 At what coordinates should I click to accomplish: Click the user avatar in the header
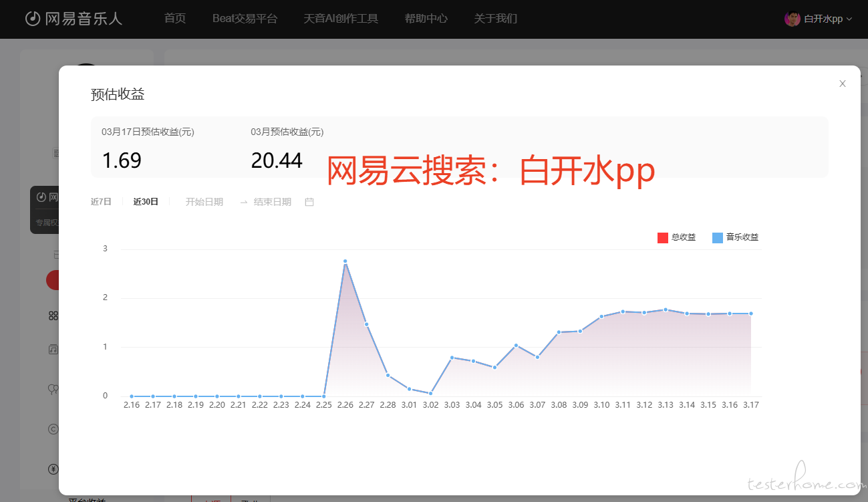point(792,19)
